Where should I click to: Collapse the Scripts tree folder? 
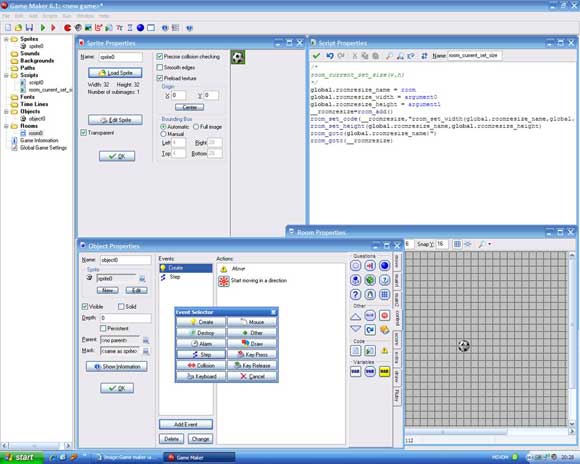(6, 75)
